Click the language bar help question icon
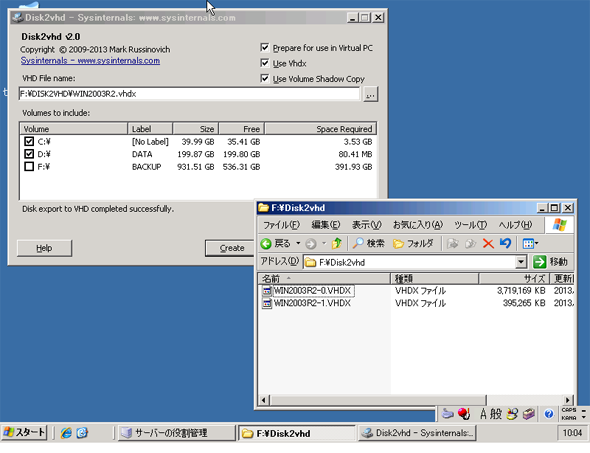The width and height of the screenshot is (590, 453). [x=549, y=414]
